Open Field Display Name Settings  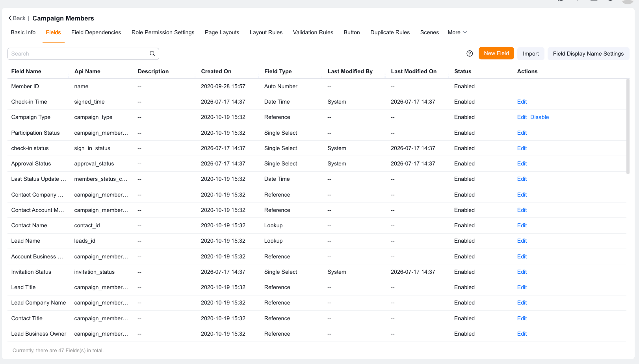(x=588, y=54)
